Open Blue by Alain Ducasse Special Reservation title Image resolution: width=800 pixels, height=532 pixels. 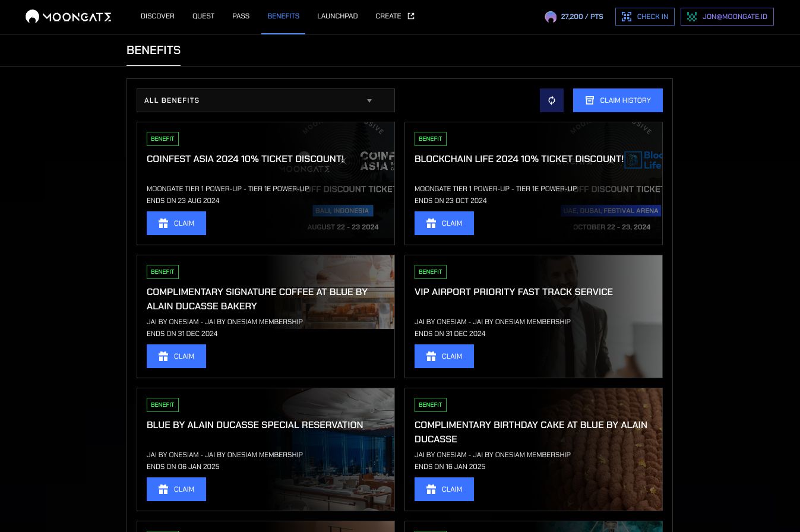(x=255, y=425)
